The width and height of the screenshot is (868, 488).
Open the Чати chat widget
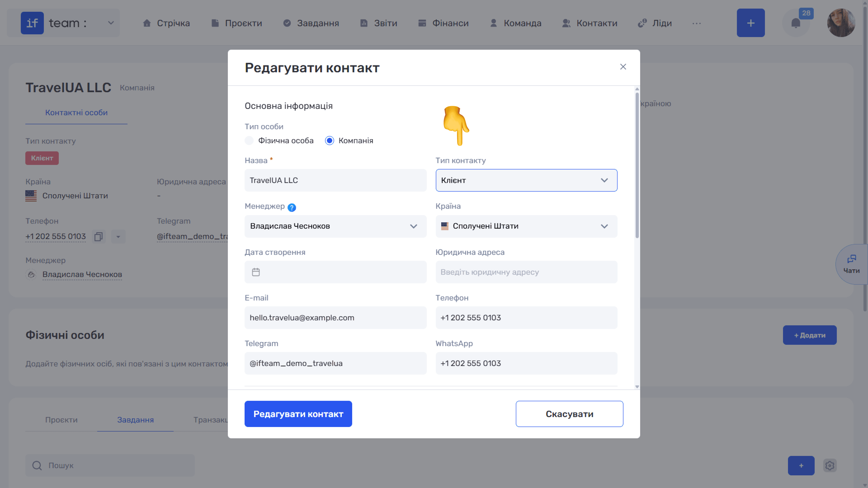click(851, 264)
